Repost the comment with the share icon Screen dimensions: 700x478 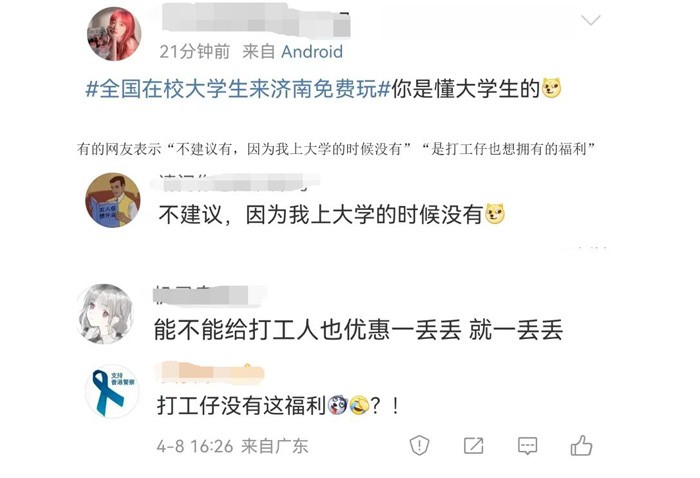pos(473,445)
